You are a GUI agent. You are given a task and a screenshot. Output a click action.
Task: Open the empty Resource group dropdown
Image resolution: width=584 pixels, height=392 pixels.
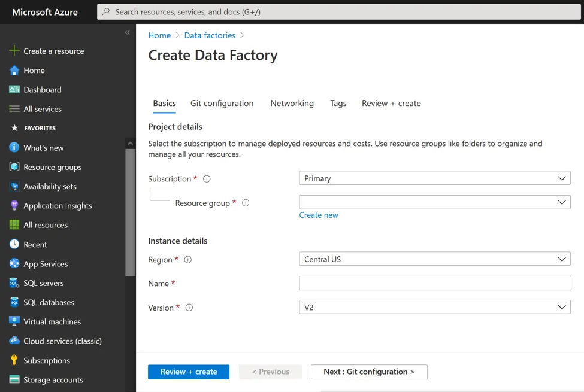[435, 202]
